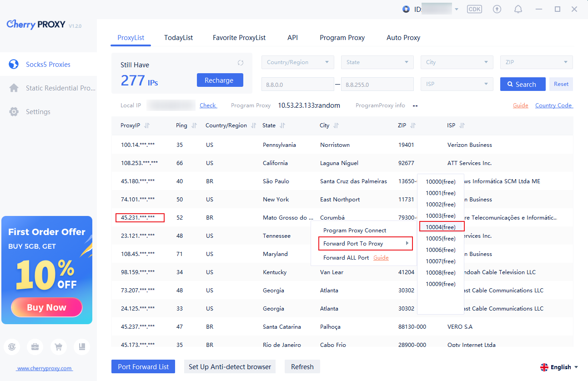Sort the list by Ping column
588x381 pixels.
click(194, 125)
